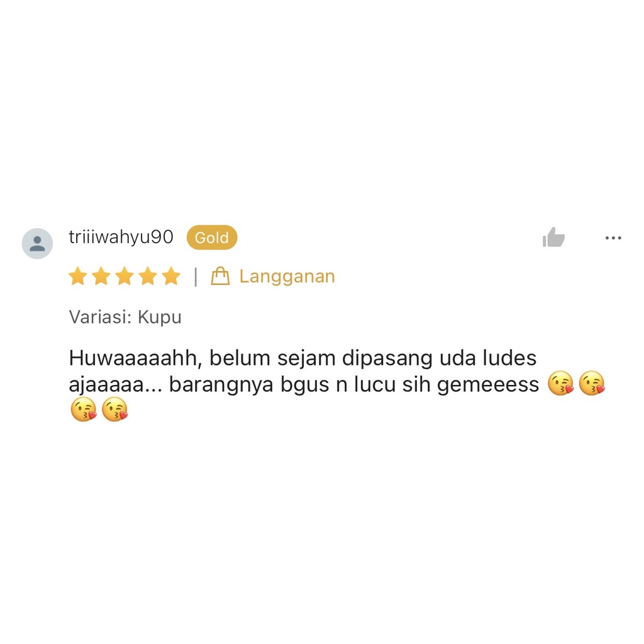The width and height of the screenshot is (644, 644).
Task: Tap the Variasi: Kupu variation text
Action: [x=125, y=317]
